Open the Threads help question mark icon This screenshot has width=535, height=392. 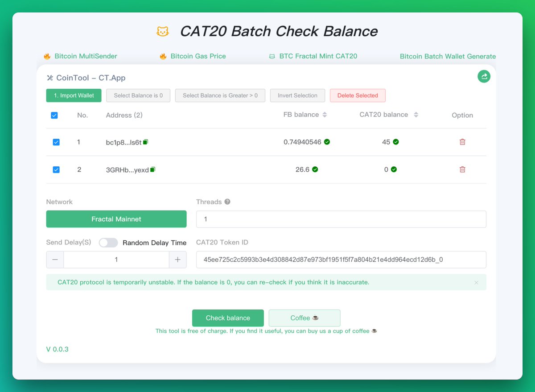228,202
